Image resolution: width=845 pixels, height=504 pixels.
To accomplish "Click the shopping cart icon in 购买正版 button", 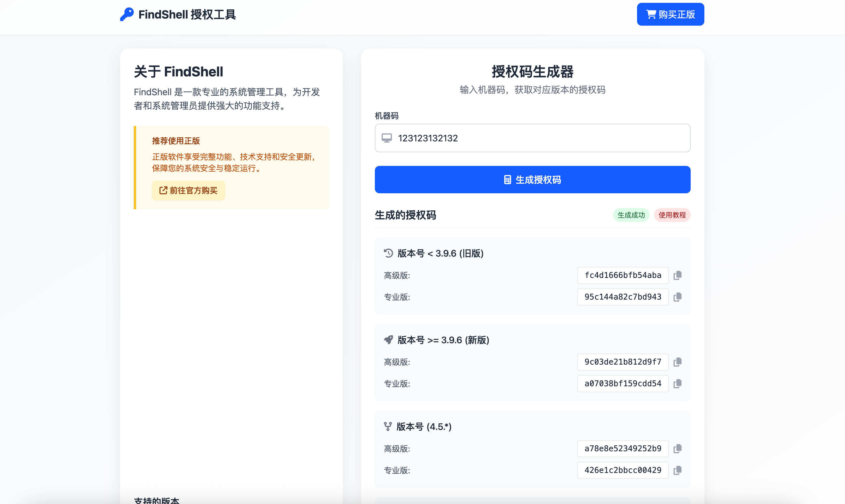I will [x=651, y=14].
